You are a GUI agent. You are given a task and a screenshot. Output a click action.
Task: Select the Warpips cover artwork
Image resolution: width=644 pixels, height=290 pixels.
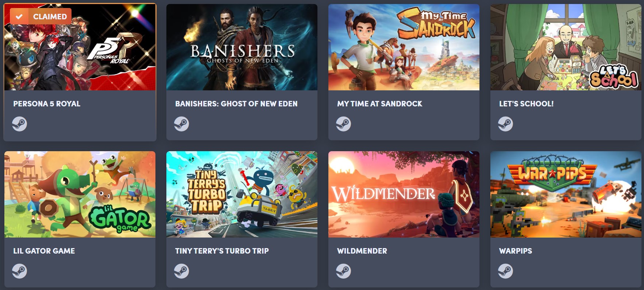[566, 195]
